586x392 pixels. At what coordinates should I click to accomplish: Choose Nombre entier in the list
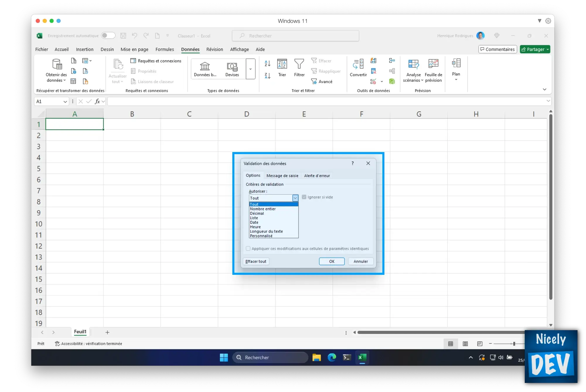[x=274, y=209]
